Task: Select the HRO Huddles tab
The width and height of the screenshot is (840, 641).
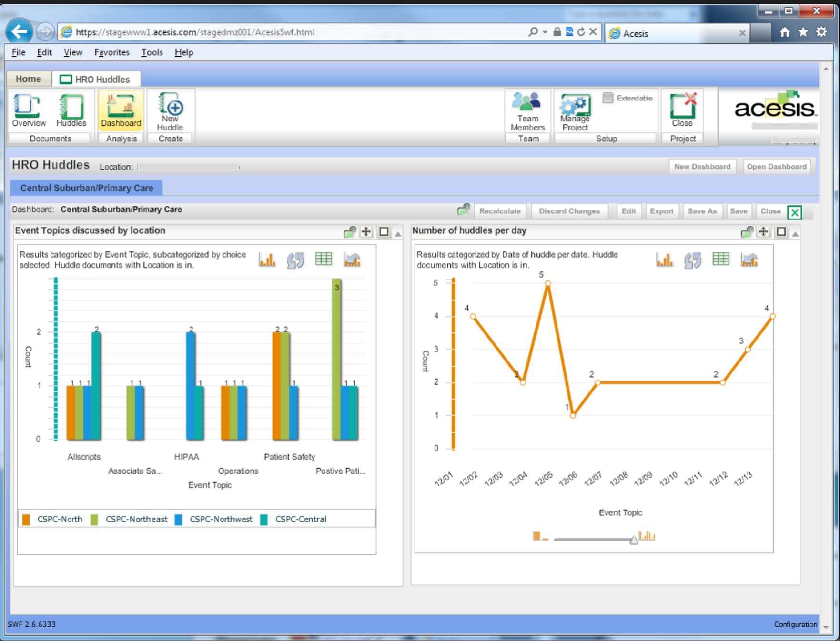Action: (95, 80)
